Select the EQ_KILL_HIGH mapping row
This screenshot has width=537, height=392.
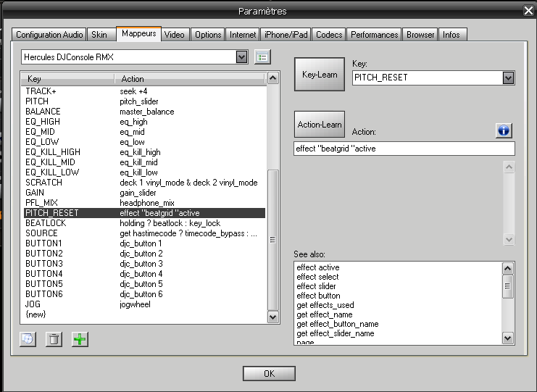pos(144,152)
